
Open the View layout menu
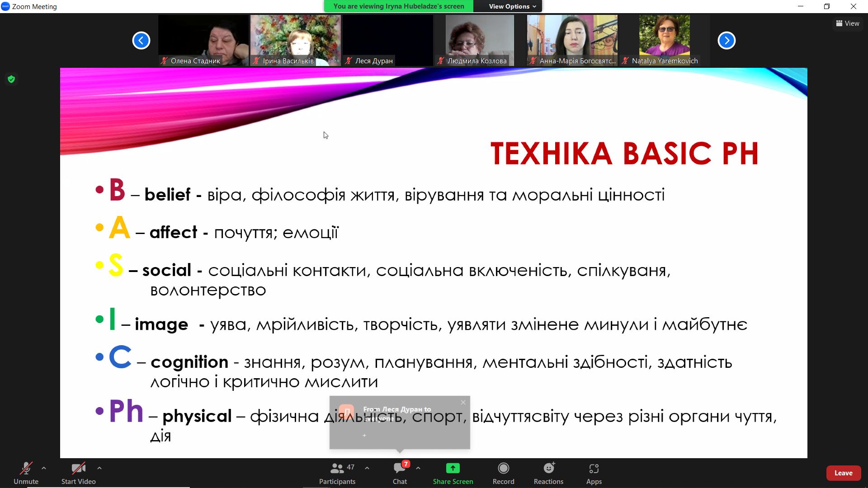(848, 23)
